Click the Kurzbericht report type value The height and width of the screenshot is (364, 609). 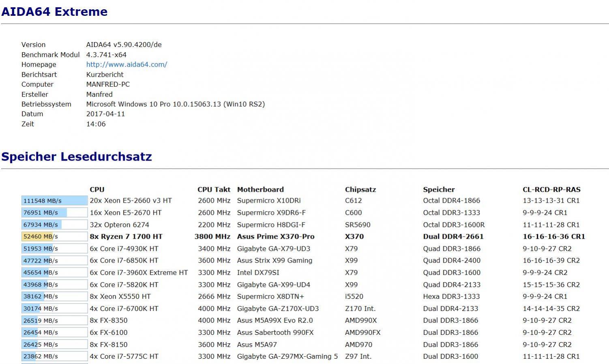click(105, 75)
